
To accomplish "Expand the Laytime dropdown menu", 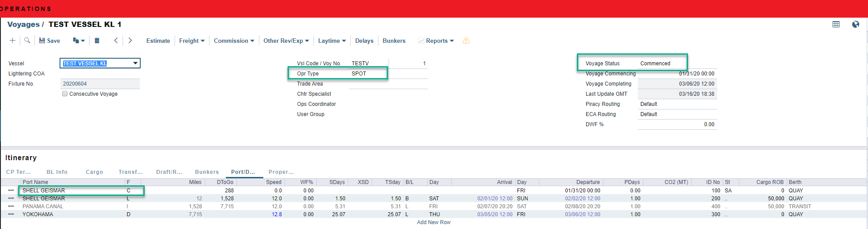I will (x=332, y=41).
